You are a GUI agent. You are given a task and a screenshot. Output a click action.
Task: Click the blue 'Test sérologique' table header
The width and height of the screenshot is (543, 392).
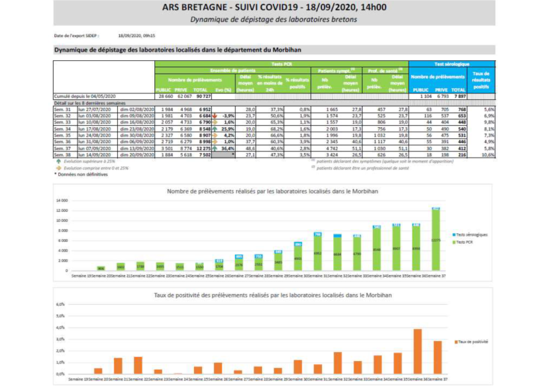click(452, 64)
